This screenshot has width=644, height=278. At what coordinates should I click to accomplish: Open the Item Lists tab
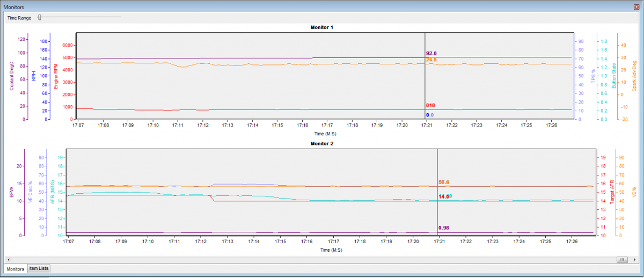[x=39, y=268]
